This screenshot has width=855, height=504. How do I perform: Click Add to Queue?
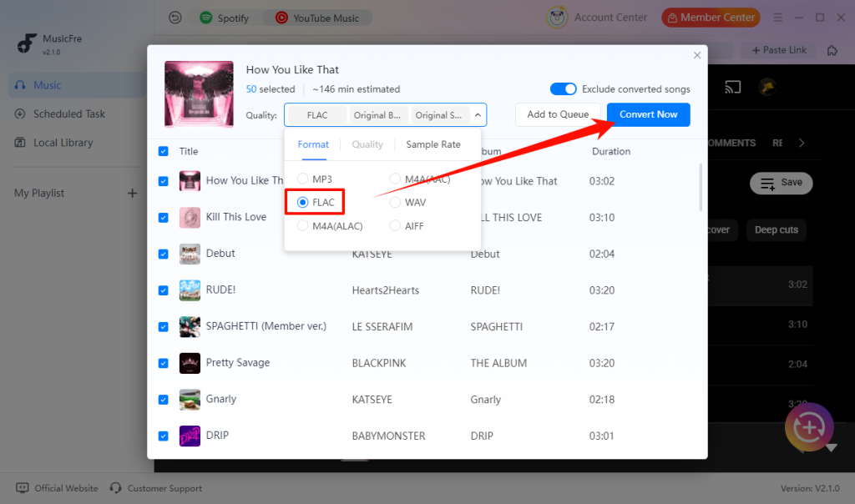point(558,114)
